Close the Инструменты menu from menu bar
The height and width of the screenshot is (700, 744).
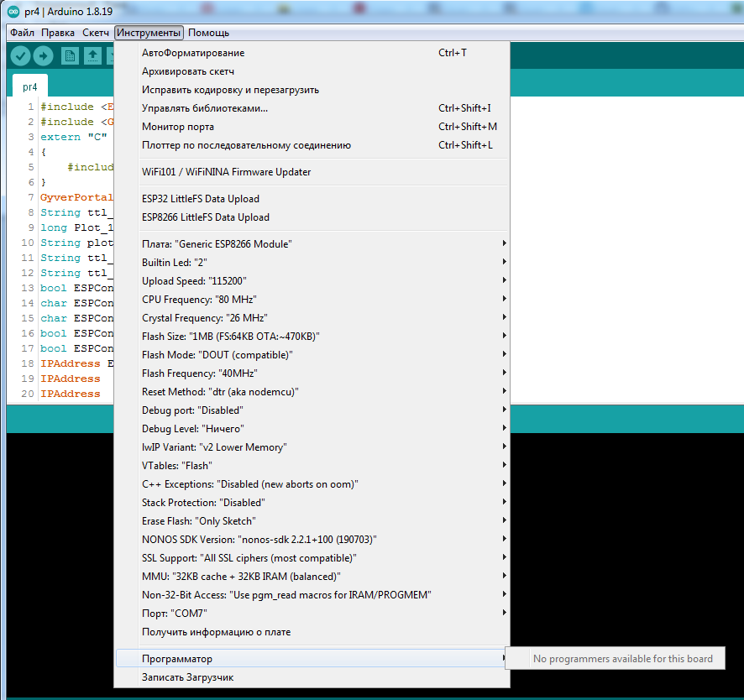149,33
